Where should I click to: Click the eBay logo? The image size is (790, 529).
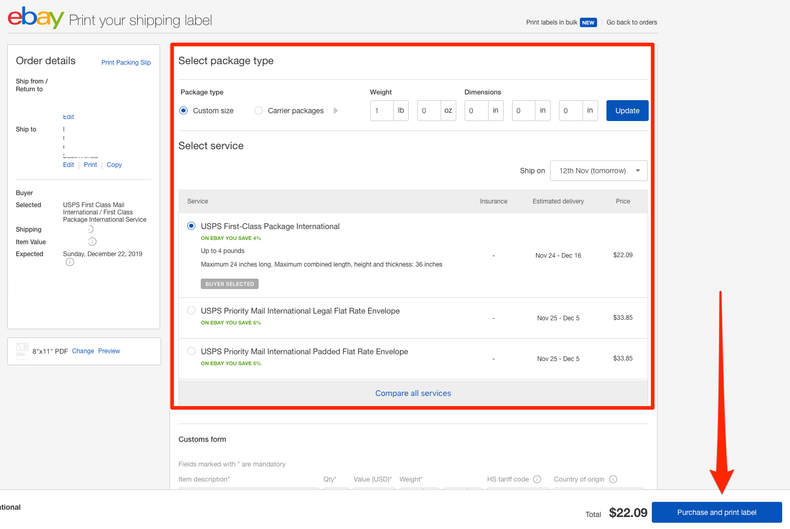(x=36, y=19)
